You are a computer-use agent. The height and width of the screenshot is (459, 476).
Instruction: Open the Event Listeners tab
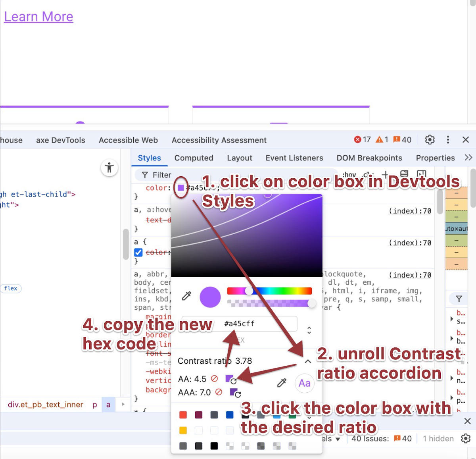pyautogui.click(x=294, y=158)
